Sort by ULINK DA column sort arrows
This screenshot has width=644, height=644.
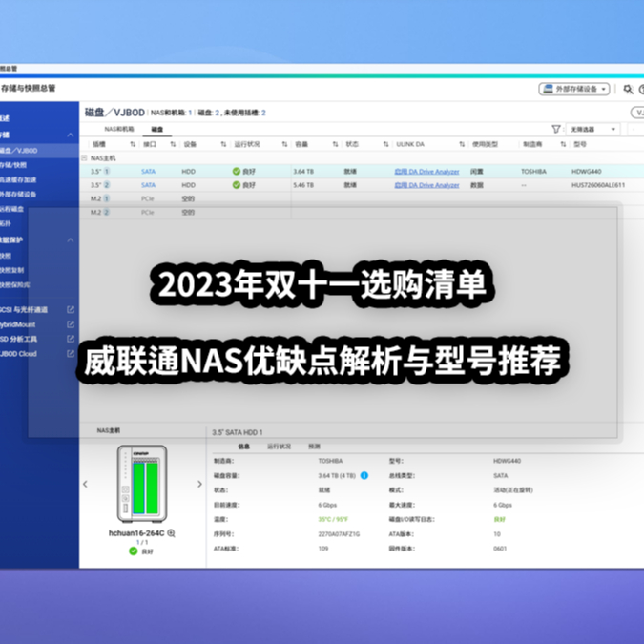point(462,144)
